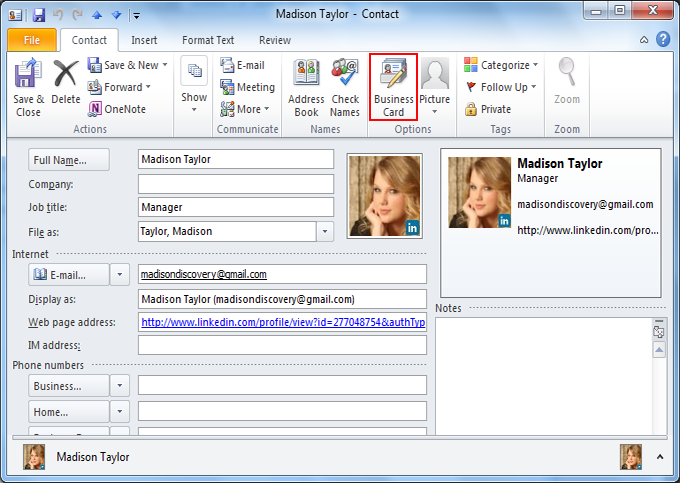This screenshot has width=680, height=483.
Task: Click the Display as field
Action: point(282,299)
